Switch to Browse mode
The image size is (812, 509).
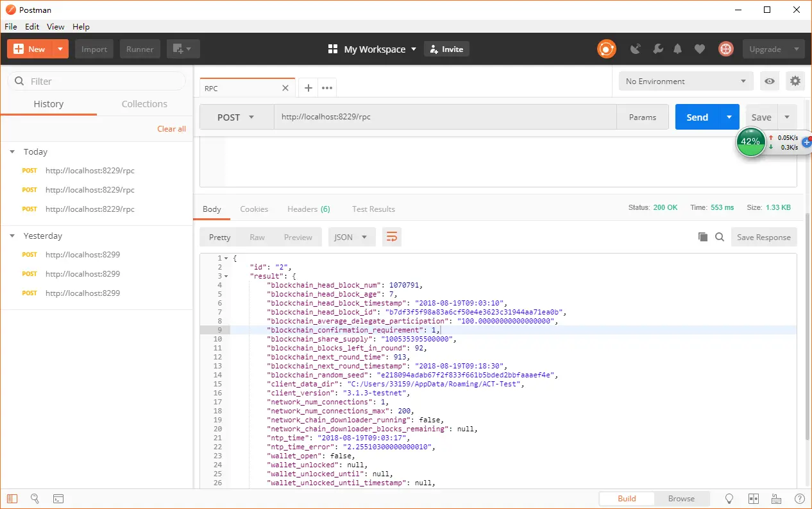(681, 498)
